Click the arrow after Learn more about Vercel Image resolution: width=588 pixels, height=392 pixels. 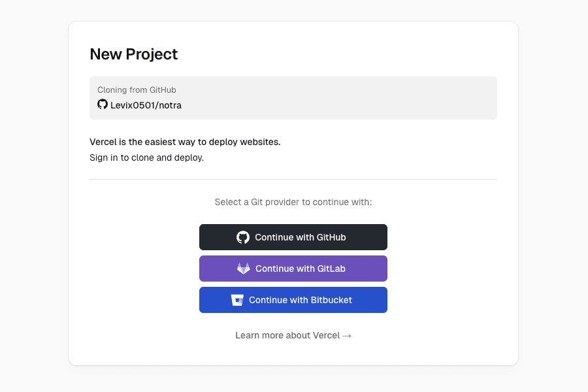347,336
